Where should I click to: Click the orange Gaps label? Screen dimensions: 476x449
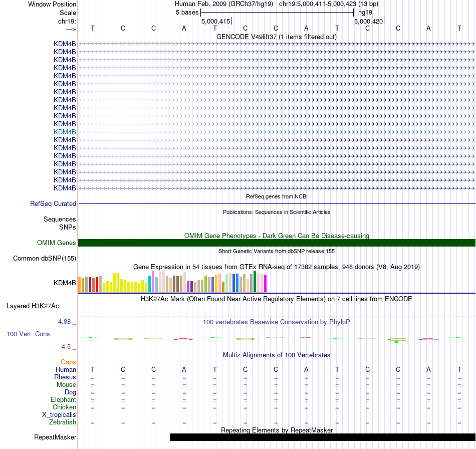(68, 362)
